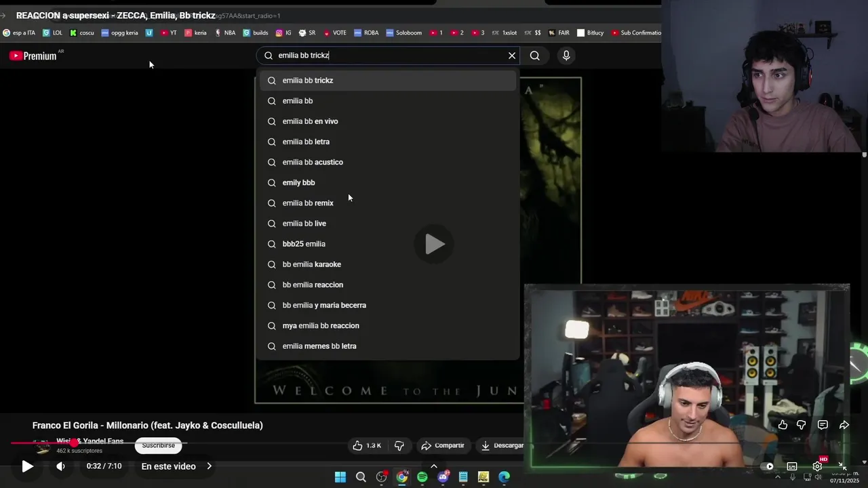
Task: Choose suggestion 'emily bbb'
Action: click(387, 182)
